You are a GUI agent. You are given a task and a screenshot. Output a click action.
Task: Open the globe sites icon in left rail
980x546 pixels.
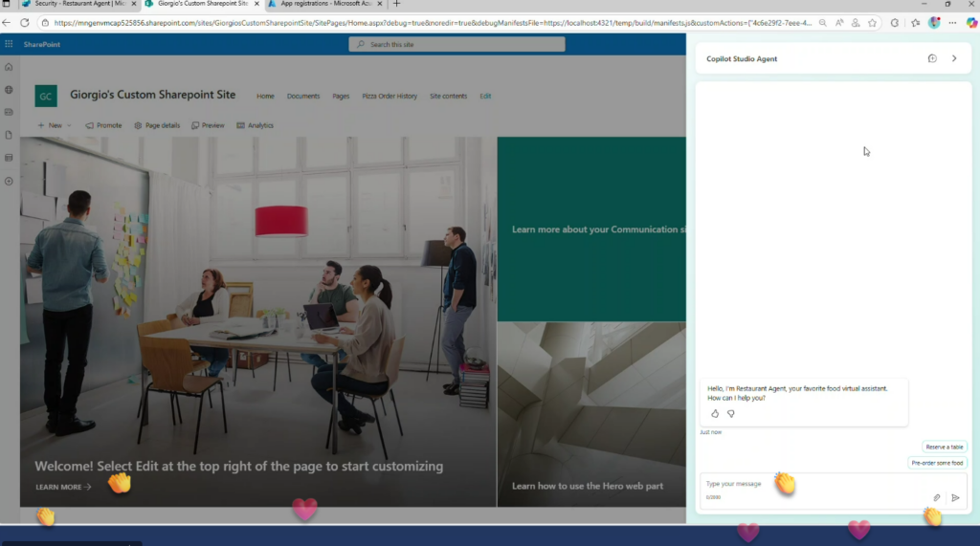[9, 90]
